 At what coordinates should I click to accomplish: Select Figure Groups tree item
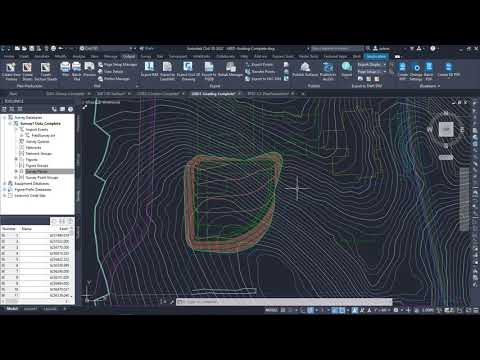37,165
